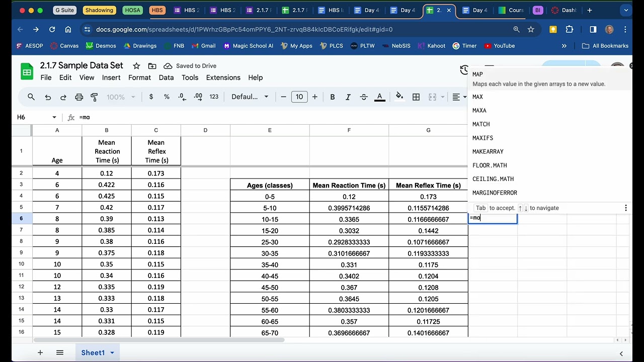
Task: Open the Google Sheets home icon
Action: click(x=27, y=71)
